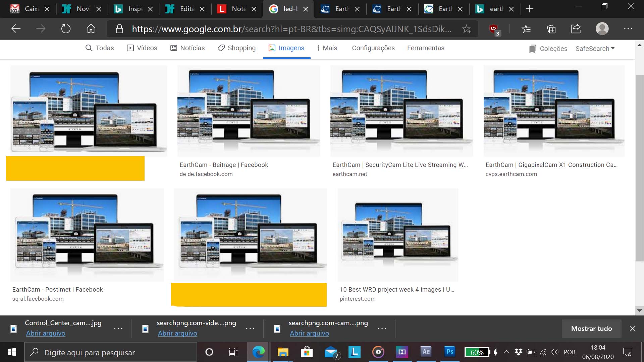Screen dimensions: 644x362
Task: Open Google Coleções saved items
Action: [548, 49]
